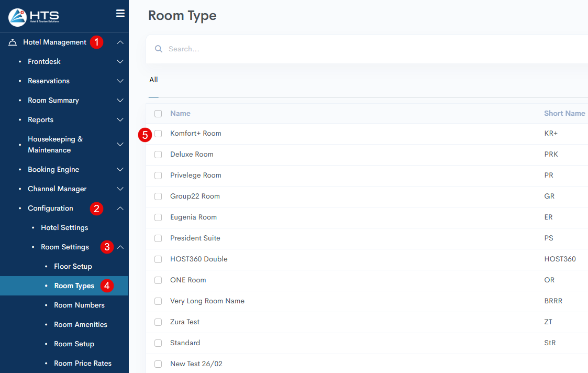Click the search magnifier icon
Screen dimensions: 588x373
click(x=159, y=49)
